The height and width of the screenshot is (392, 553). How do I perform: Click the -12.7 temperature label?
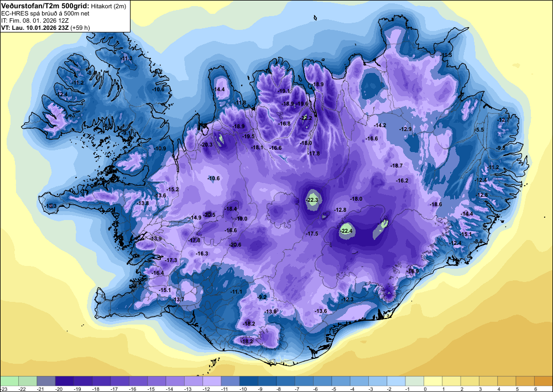pyautogui.click(x=503, y=120)
